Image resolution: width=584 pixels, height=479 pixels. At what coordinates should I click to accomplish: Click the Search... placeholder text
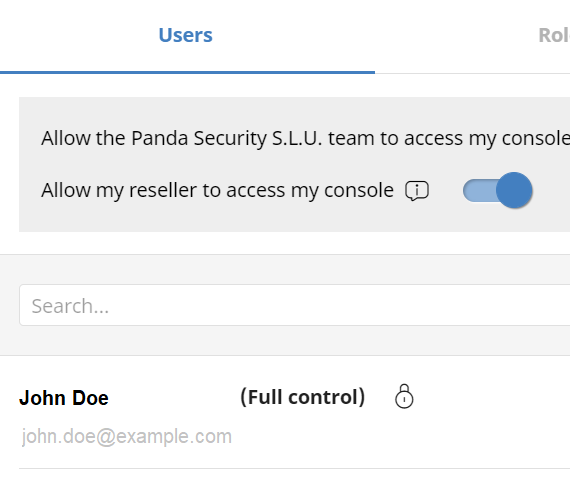(x=70, y=306)
